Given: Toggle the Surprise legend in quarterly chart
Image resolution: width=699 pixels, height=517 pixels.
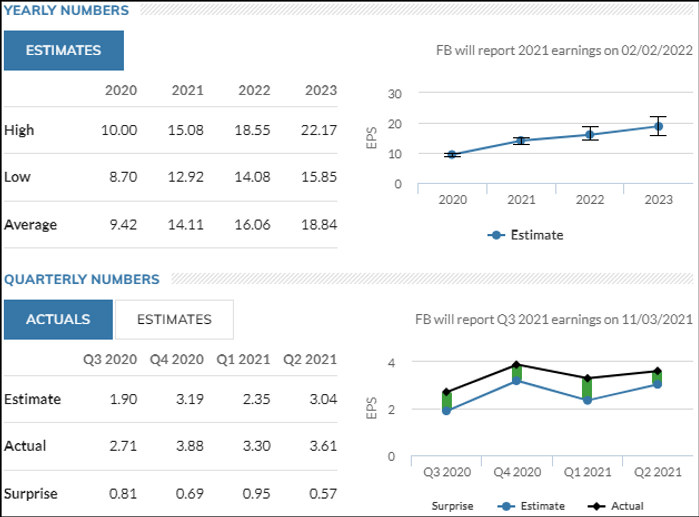Looking at the screenshot, I should point(453,506).
